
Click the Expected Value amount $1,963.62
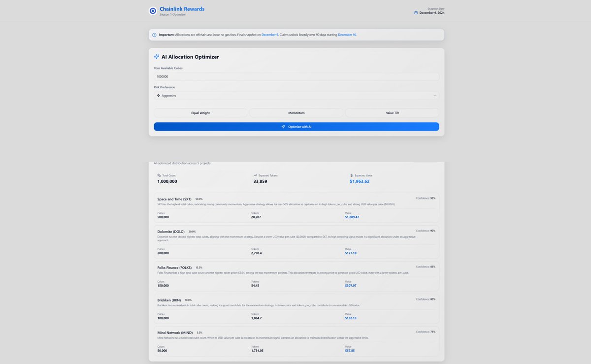(360, 181)
